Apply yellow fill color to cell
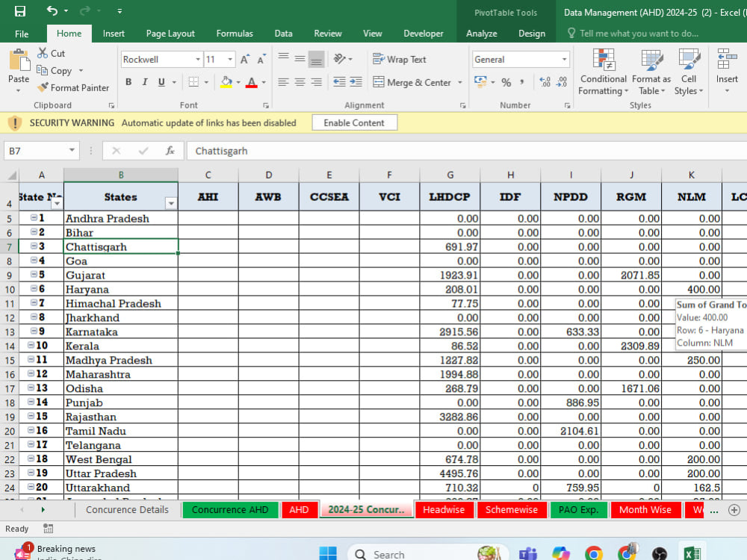The image size is (747, 560). 226,82
